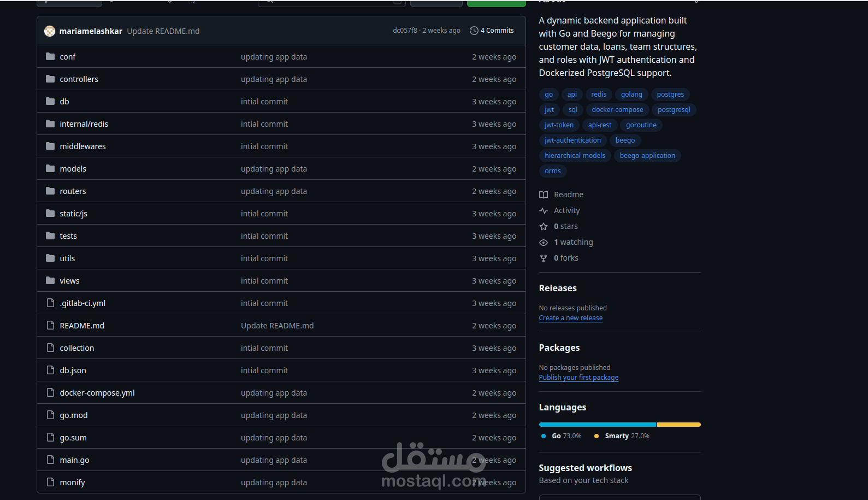
Task: Click the static/js folder icon
Action: (50, 213)
